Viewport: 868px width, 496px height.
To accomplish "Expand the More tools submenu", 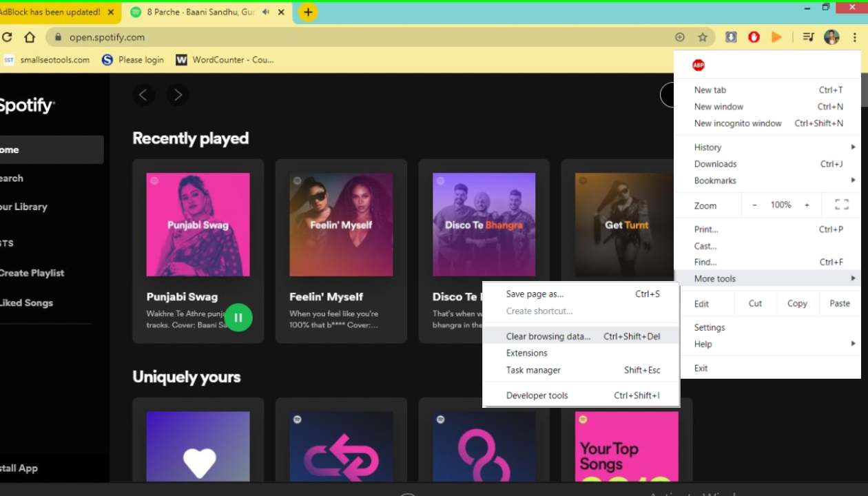I will (767, 279).
